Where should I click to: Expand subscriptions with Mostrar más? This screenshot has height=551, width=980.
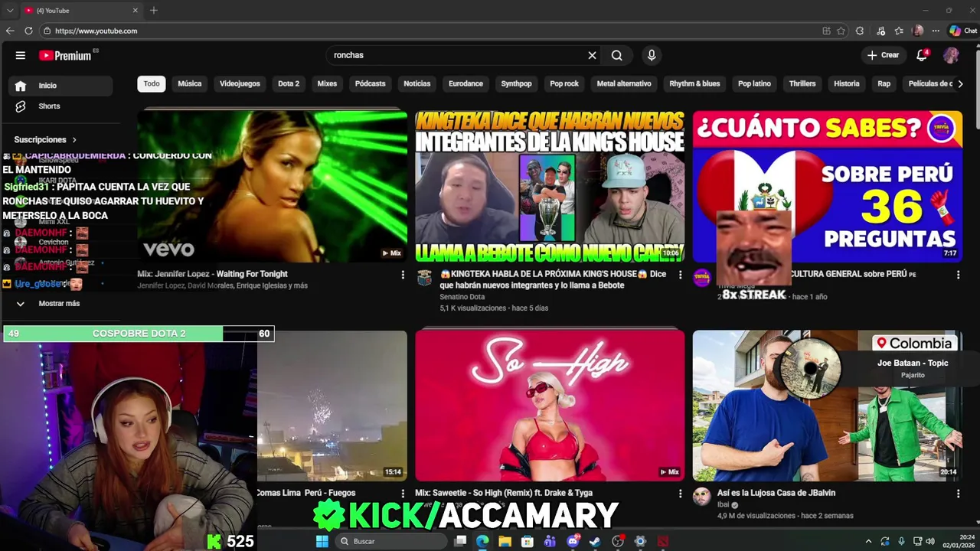[61, 304]
